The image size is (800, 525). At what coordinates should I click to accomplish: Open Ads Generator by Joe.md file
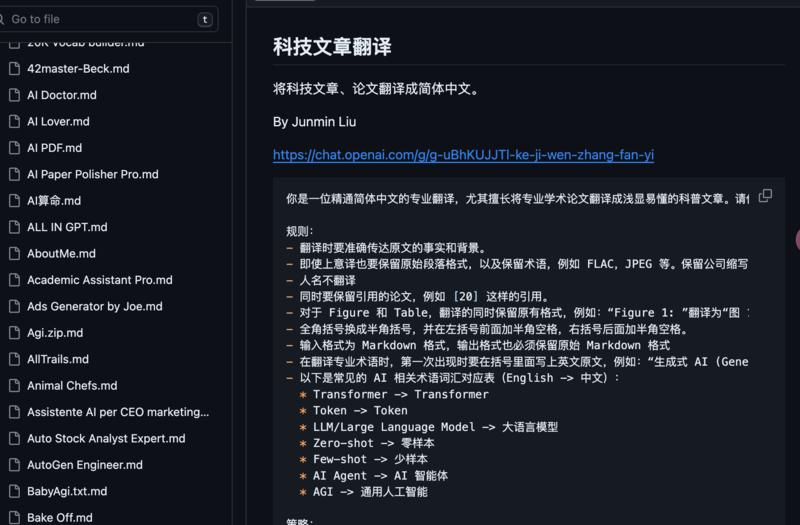click(95, 307)
